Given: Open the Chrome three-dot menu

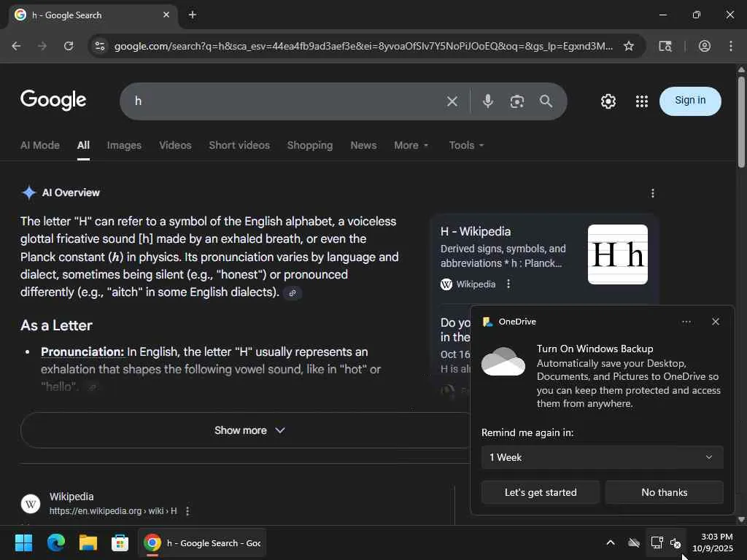Looking at the screenshot, I should 731,46.
